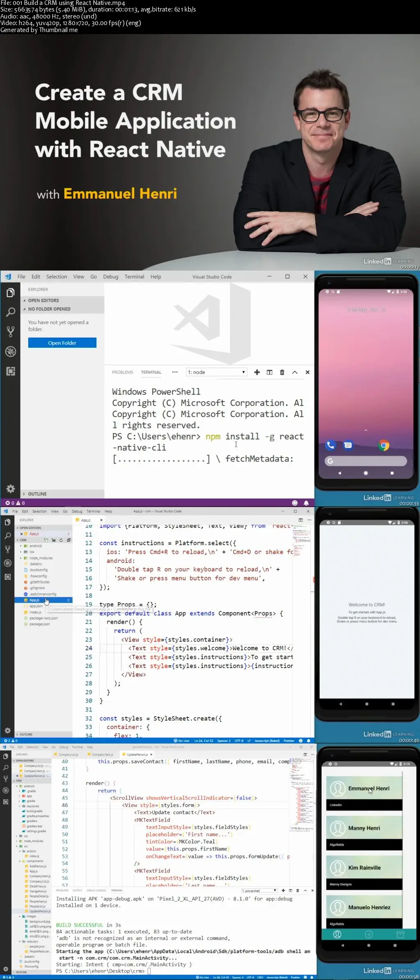Open the more actions ellipsis beside the TERMINAL tab
This screenshot has width=420, height=980.
pos(175,372)
